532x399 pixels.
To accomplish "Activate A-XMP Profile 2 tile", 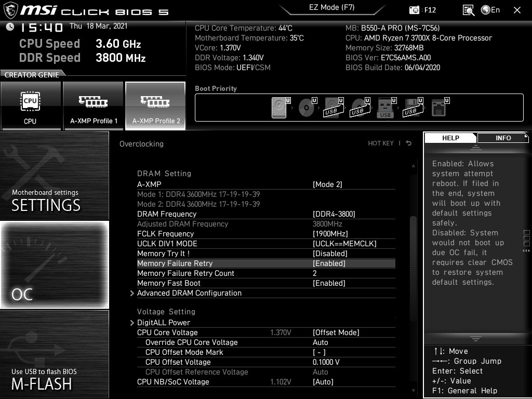I will pyautogui.click(x=155, y=106).
